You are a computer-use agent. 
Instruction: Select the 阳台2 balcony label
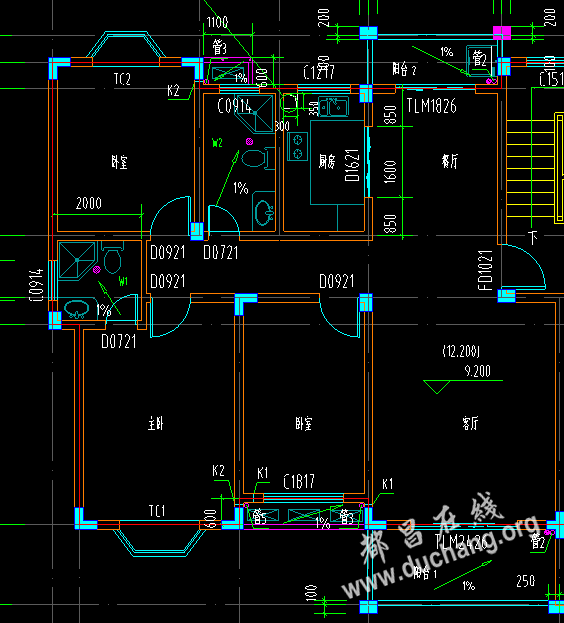click(x=404, y=69)
